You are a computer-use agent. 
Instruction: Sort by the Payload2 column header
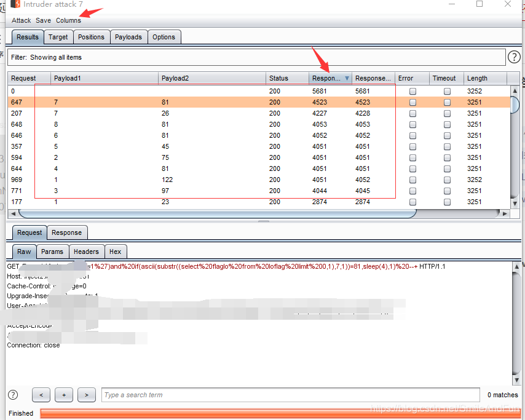[212, 78]
